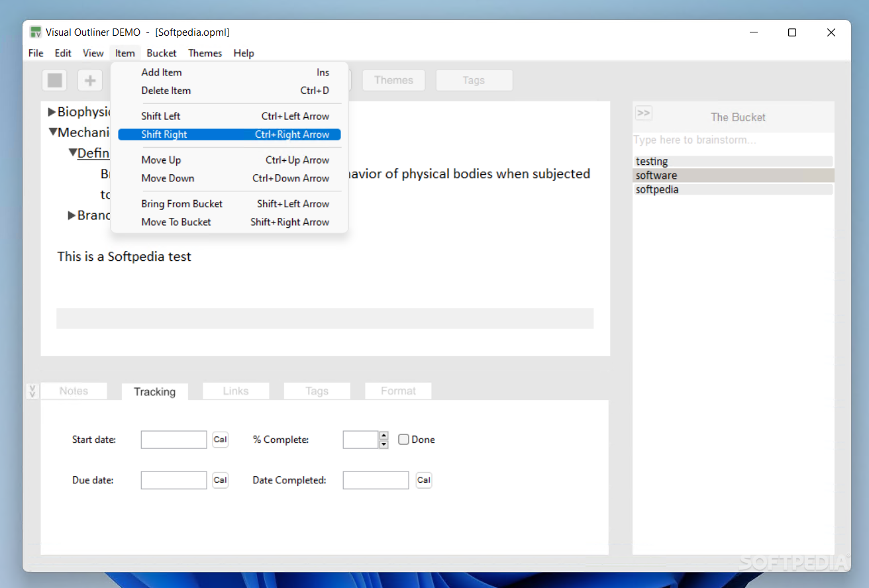Switch to the Links tab
This screenshot has height=588, width=869.
(x=236, y=391)
